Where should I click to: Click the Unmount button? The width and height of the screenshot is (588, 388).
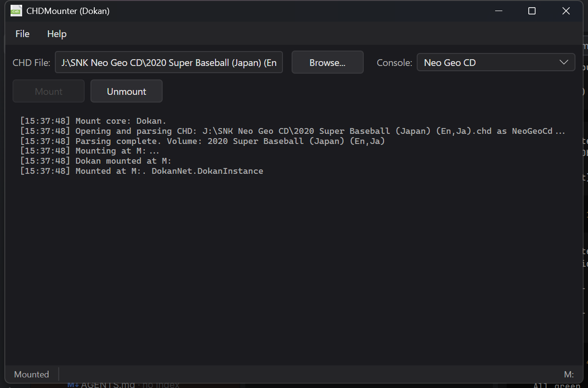(x=127, y=91)
